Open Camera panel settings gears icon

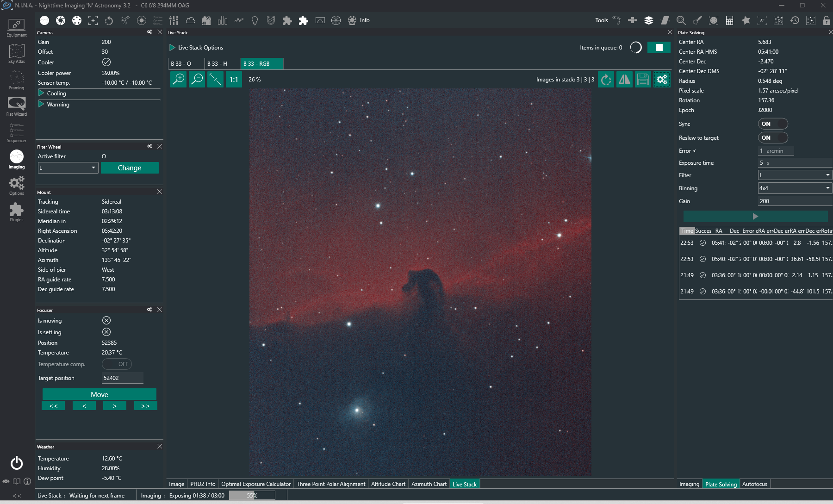click(149, 32)
